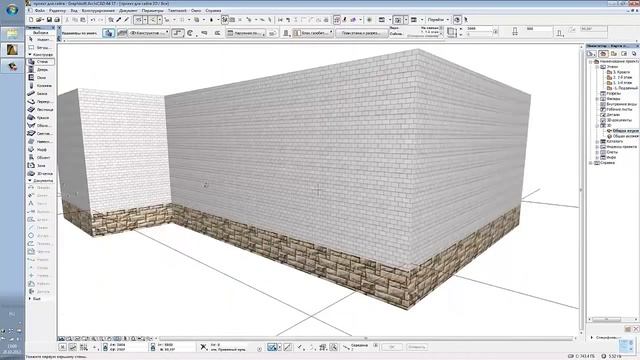The width and height of the screenshot is (640, 360).
Task: Collapse the Документирование toolbox group
Action: coord(29,180)
